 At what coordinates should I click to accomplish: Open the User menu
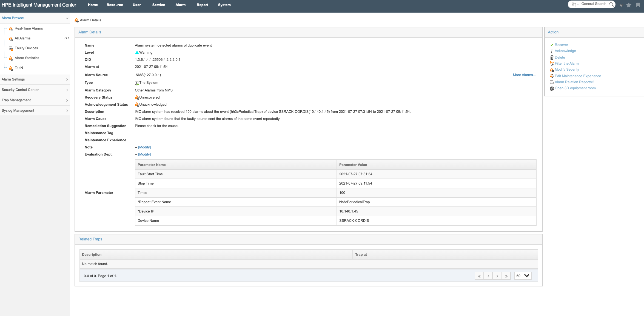(x=137, y=5)
